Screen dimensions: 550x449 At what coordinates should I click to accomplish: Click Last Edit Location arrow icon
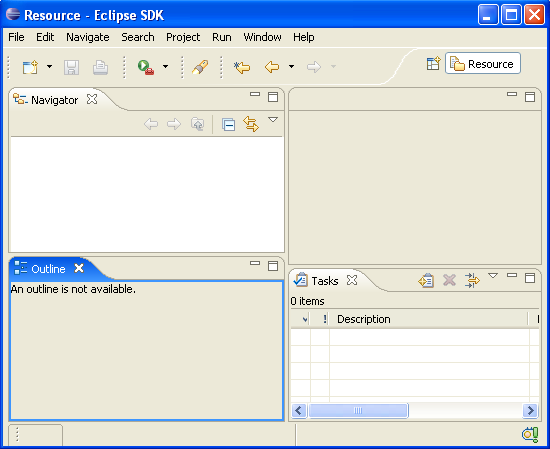[242, 67]
